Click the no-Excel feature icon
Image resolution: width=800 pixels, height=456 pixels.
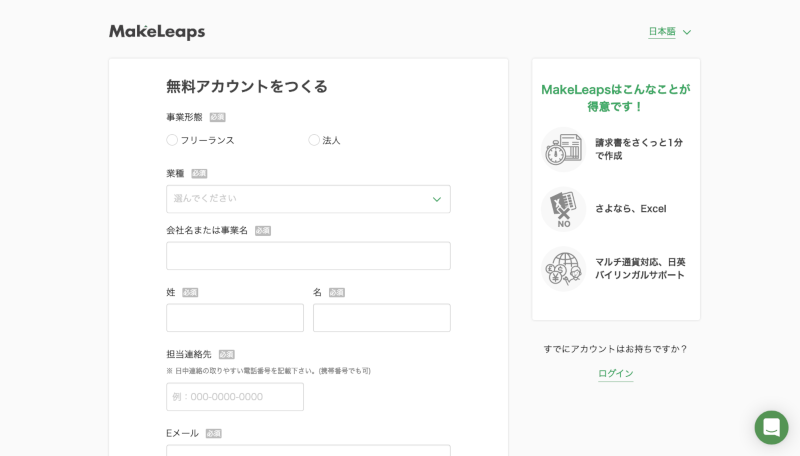tap(563, 209)
